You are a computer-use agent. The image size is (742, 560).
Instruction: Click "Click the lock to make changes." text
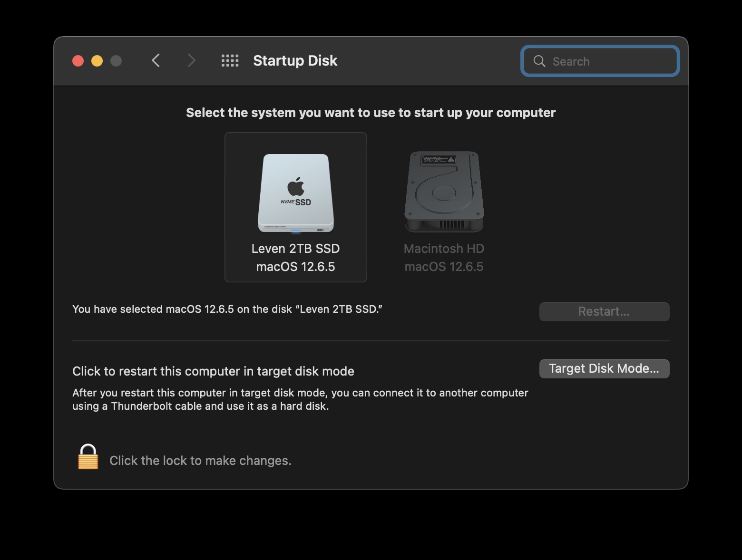[200, 461]
